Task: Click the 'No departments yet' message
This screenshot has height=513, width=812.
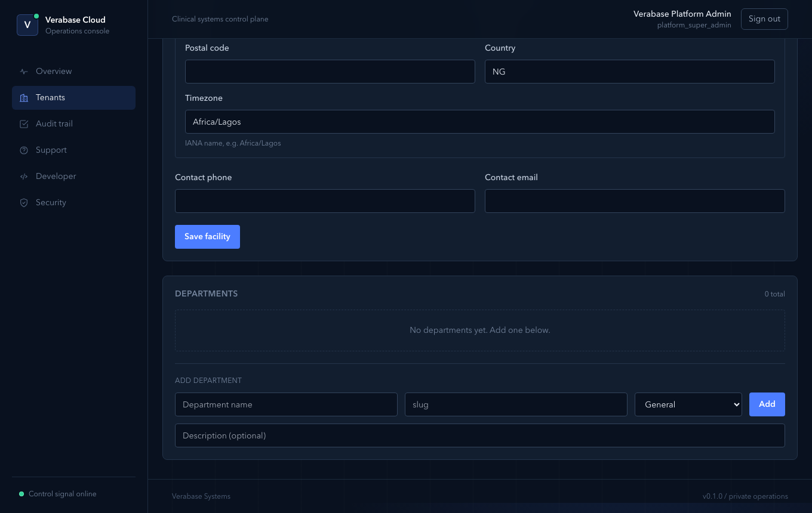Action: (480, 330)
